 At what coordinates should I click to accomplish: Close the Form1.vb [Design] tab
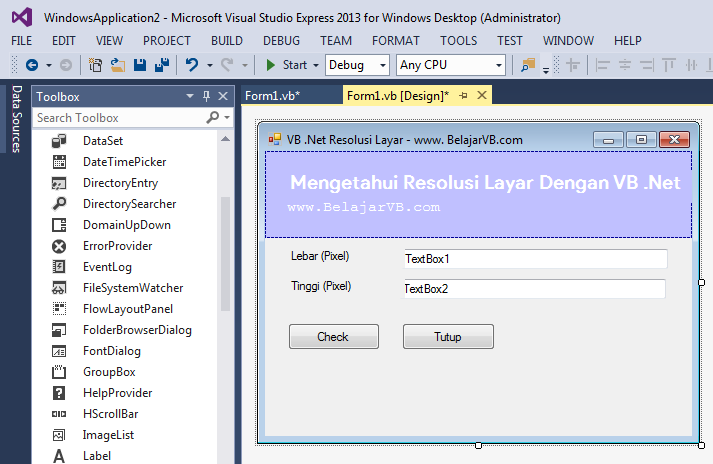[x=482, y=96]
